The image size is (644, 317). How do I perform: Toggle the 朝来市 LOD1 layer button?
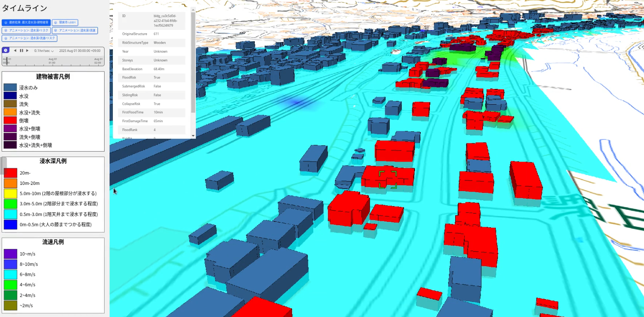(65, 22)
